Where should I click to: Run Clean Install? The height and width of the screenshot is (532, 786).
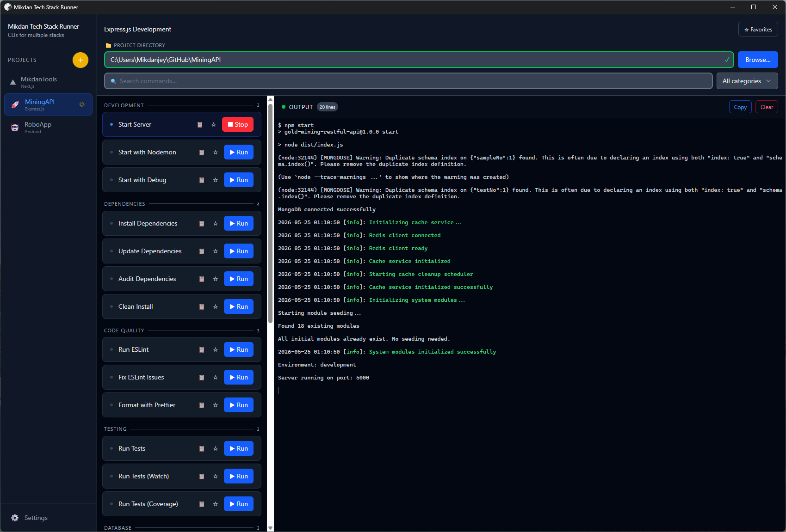239,306
